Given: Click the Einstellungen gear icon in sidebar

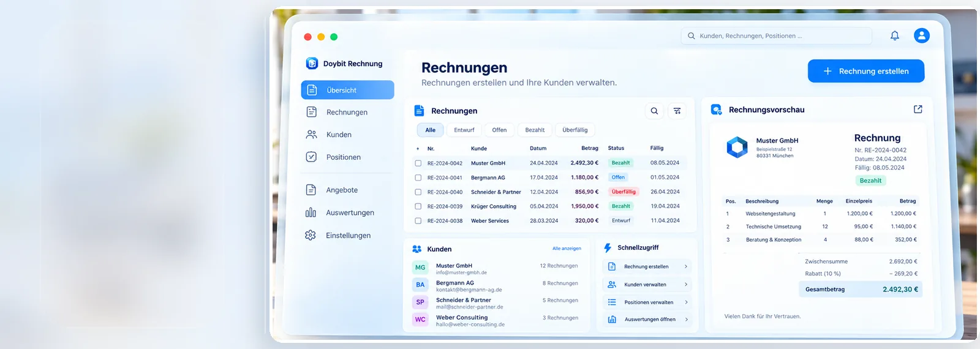Looking at the screenshot, I should 311,235.
